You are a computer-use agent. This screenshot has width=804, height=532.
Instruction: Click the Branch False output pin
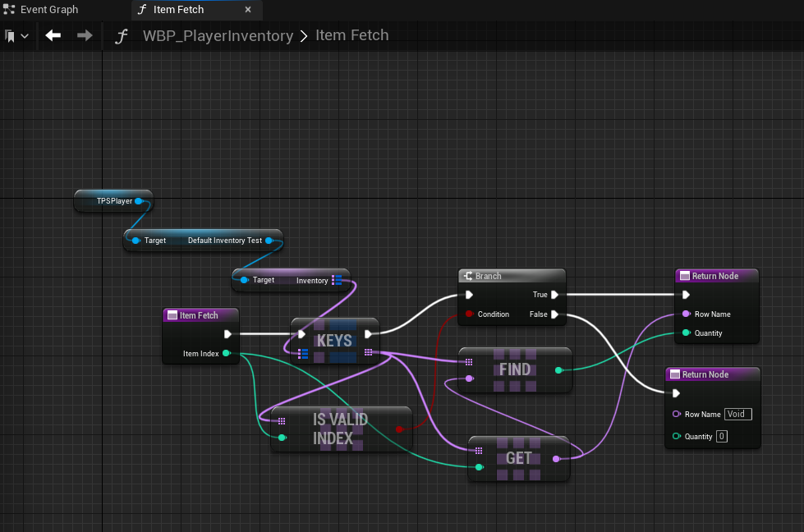click(554, 314)
